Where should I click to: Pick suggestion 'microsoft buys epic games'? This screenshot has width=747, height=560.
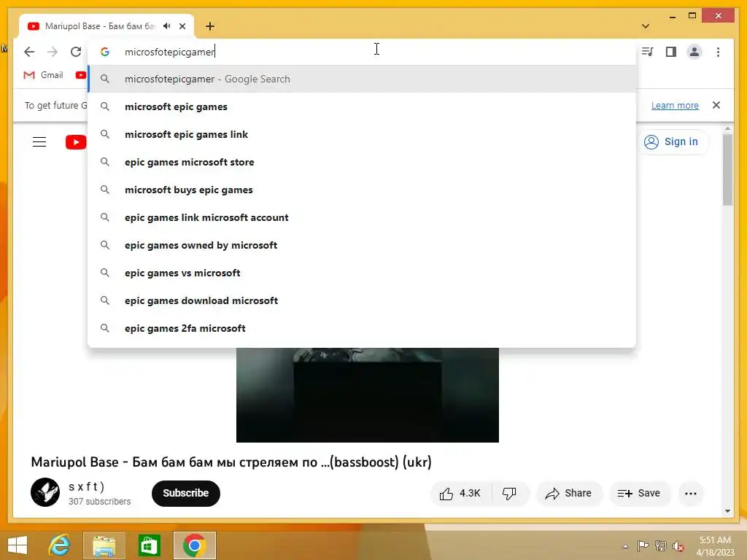click(x=362, y=190)
